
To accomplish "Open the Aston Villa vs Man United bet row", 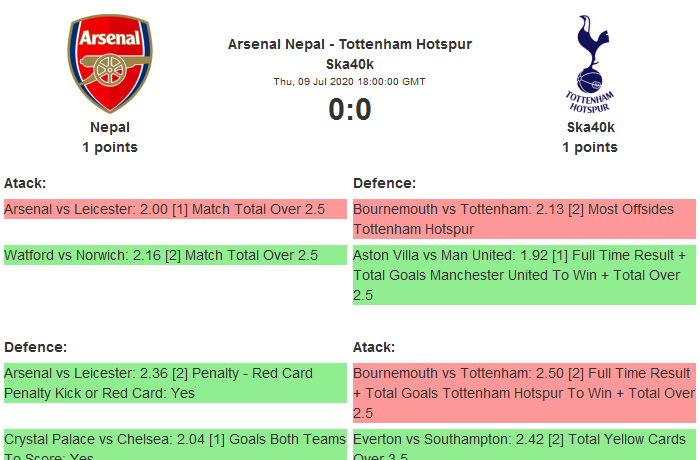I will click(523, 275).
